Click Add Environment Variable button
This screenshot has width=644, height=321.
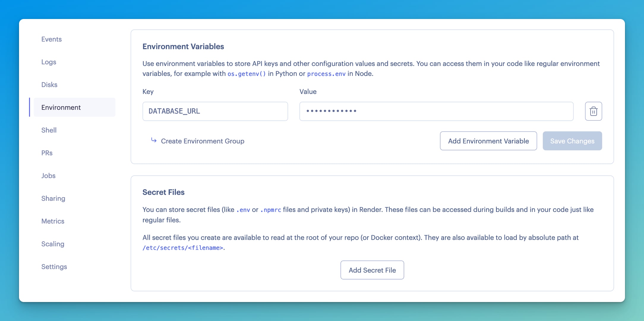[488, 141]
